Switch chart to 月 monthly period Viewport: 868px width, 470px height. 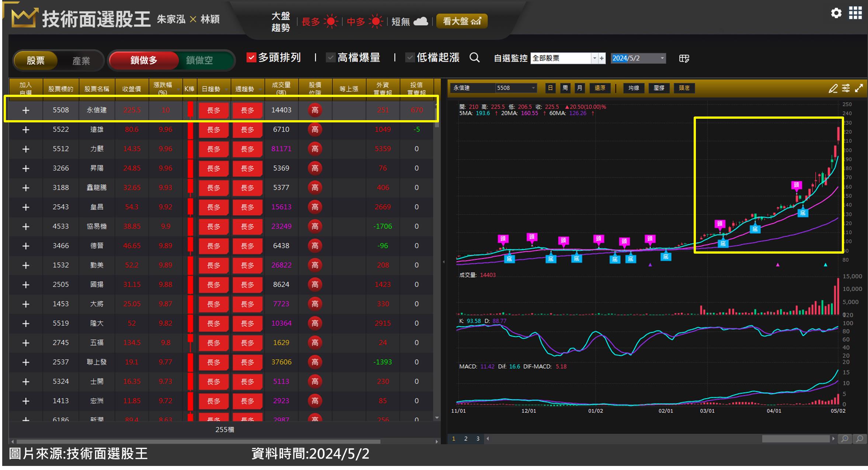click(x=579, y=88)
